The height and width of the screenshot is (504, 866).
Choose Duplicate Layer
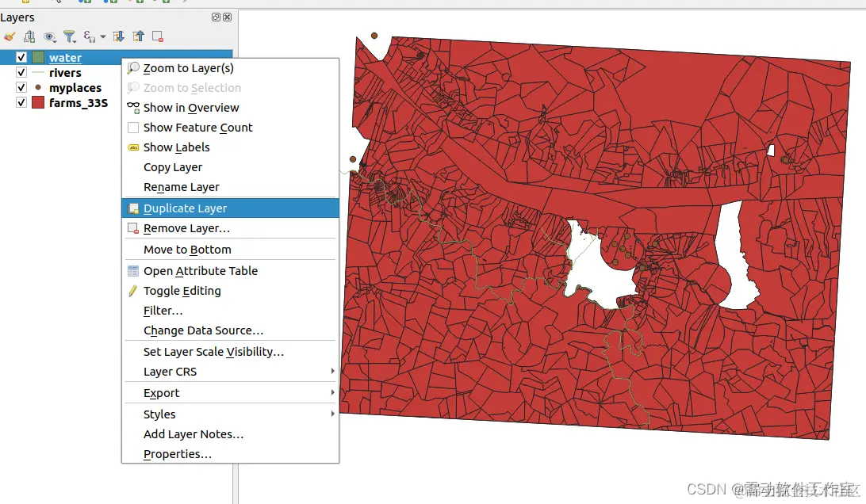coord(230,208)
